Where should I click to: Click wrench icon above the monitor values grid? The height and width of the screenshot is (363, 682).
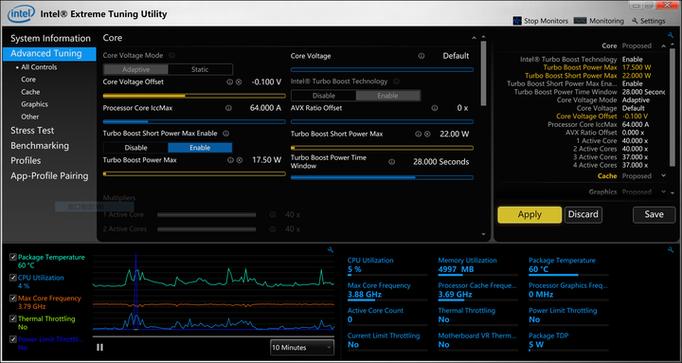click(670, 249)
